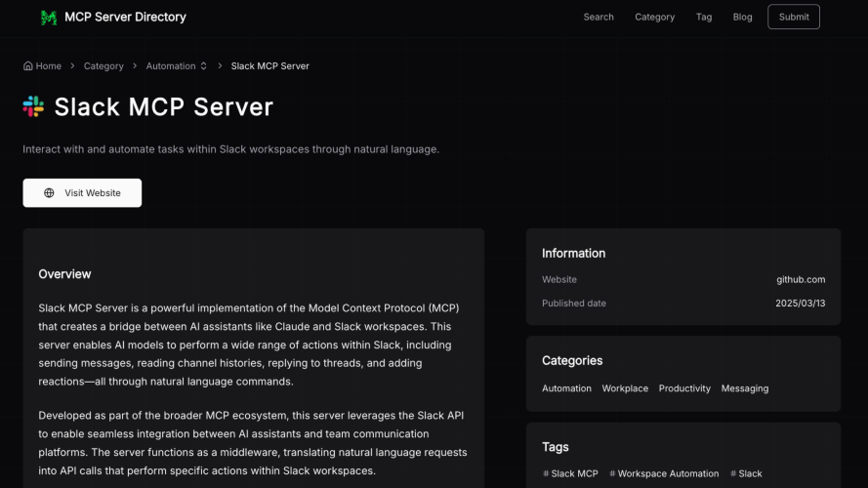Click the colorful Slack logo icon
This screenshot has height=488, width=868.
point(33,106)
